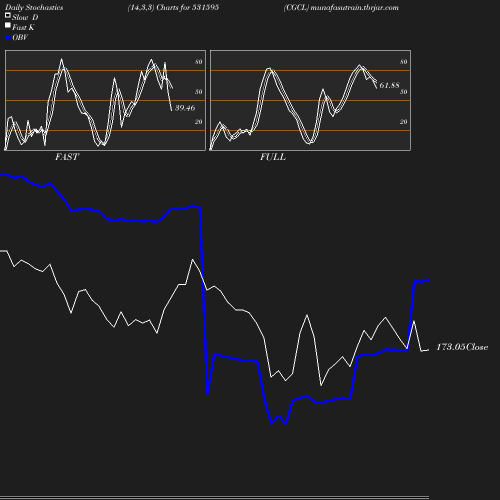Click '(14,3,3) Charts for 531595' heading

(x=173, y=8)
